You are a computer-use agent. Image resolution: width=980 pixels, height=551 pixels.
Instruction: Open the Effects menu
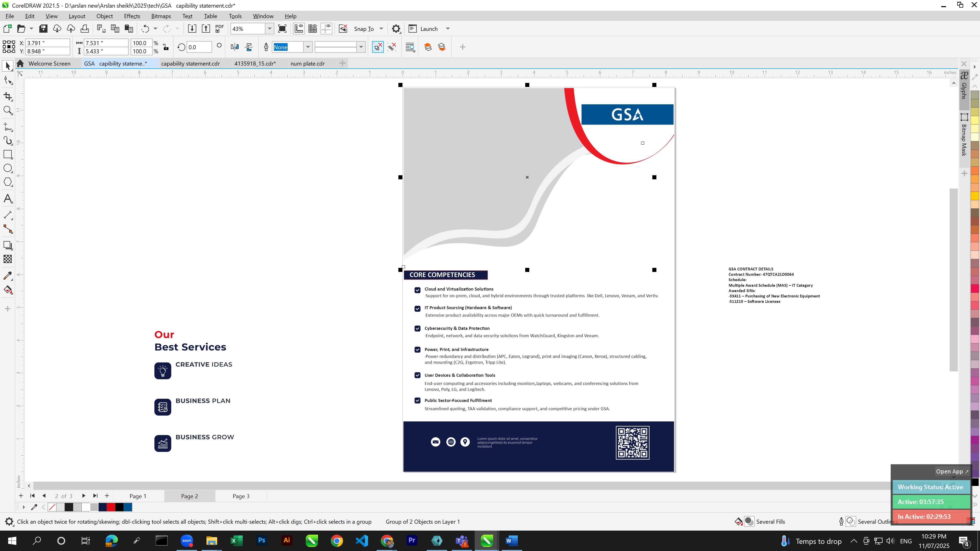pyautogui.click(x=132, y=16)
